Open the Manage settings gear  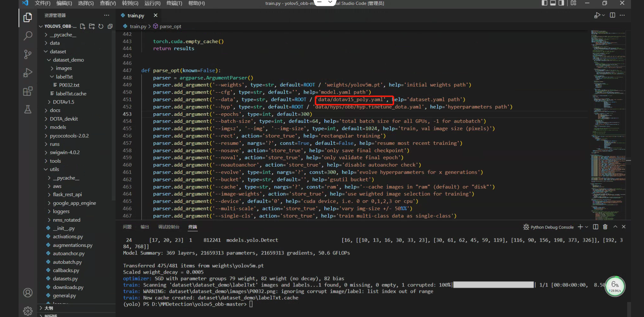28,311
